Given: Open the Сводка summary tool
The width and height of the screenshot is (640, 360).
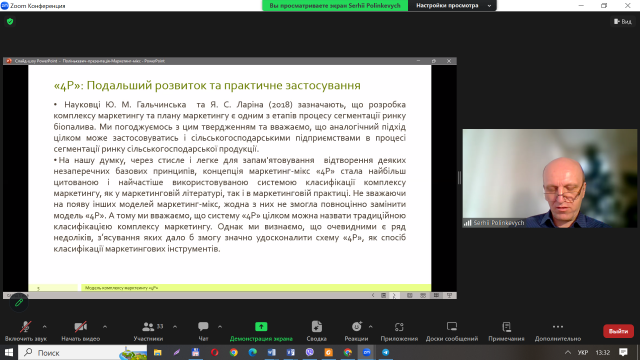Looking at the screenshot, I should (317, 331).
